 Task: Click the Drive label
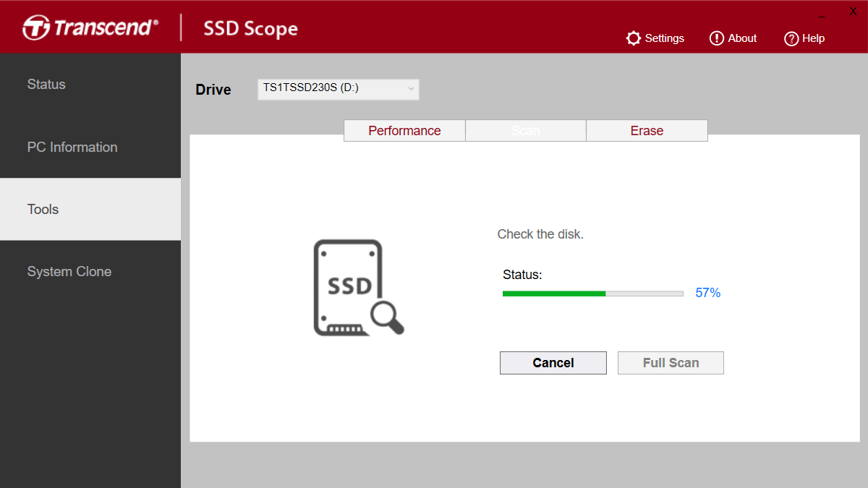213,90
